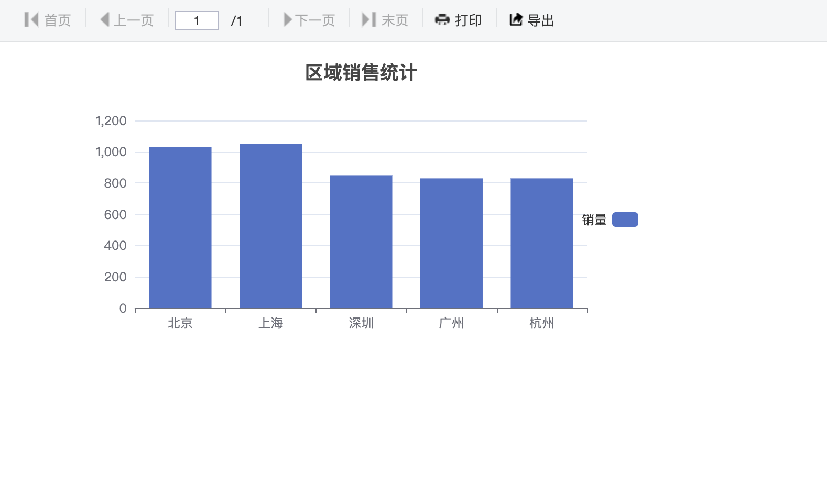
Task: Click the 1,000 y-axis value
Action: click(x=111, y=152)
